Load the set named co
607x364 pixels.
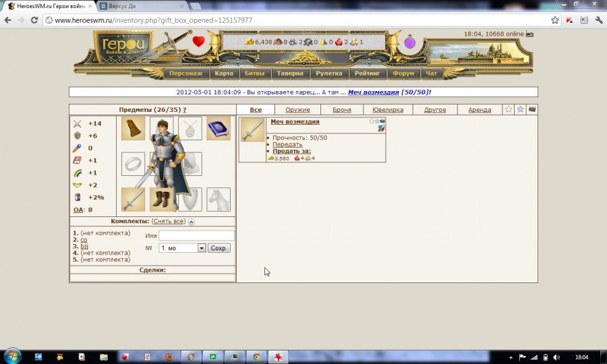(x=84, y=240)
